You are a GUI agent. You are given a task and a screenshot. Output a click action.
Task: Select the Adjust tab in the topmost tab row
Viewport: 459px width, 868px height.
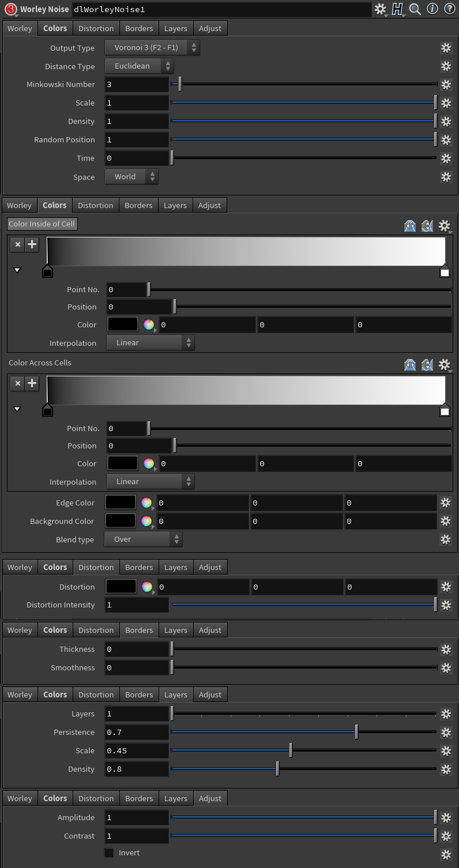coord(210,28)
